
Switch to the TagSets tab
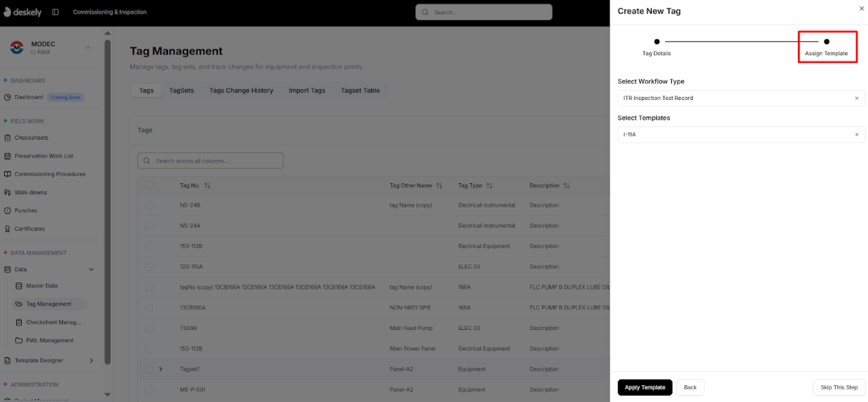[181, 91]
